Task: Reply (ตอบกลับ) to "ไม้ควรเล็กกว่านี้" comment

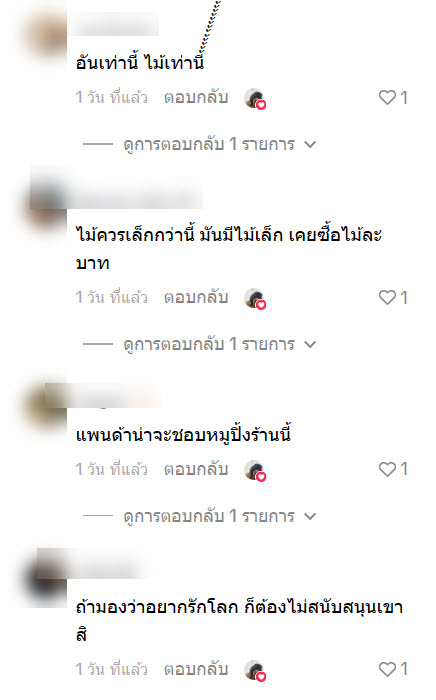Action: click(196, 297)
